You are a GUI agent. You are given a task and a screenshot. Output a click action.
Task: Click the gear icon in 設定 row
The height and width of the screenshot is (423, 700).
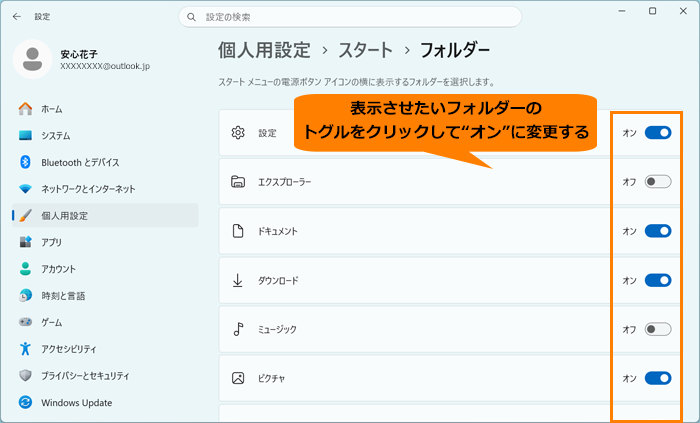[238, 133]
